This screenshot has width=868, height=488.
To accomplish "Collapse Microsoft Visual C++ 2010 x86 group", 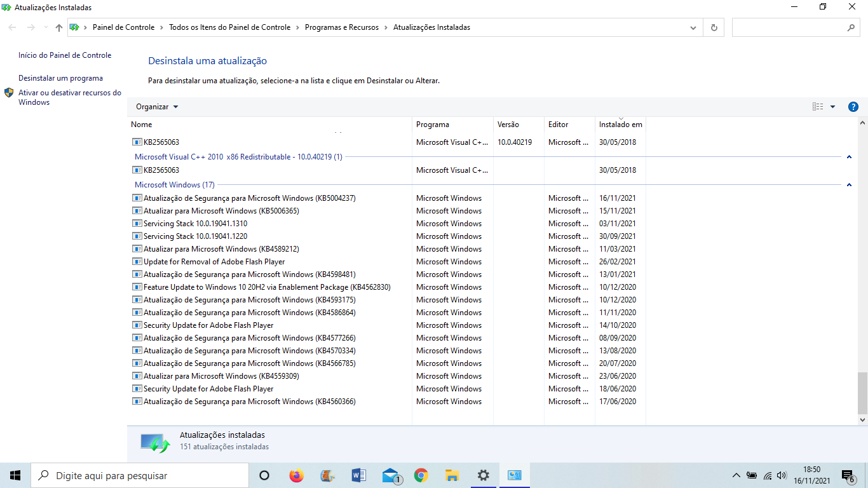I will click(x=849, y=157).
